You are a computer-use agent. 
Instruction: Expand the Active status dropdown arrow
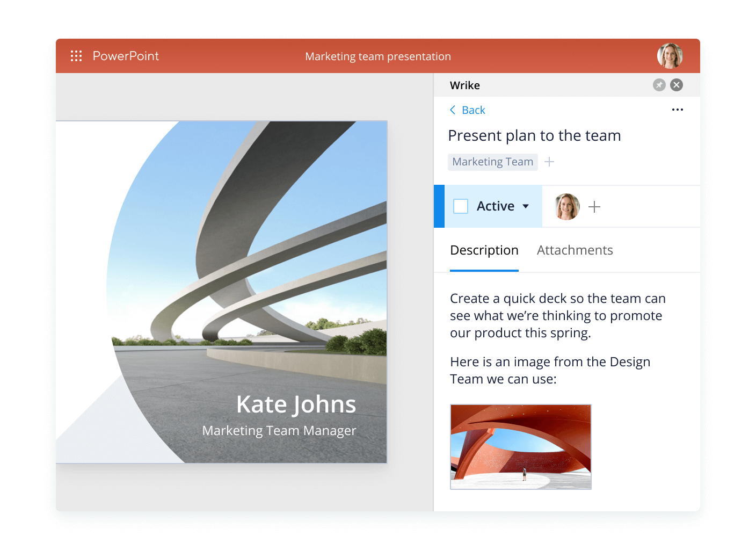click(526, 206)
